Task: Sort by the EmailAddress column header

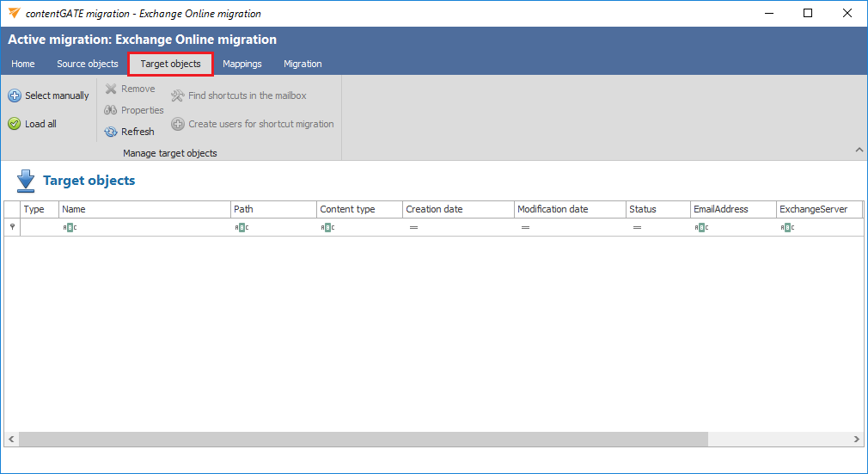Action: coord(730,209)
